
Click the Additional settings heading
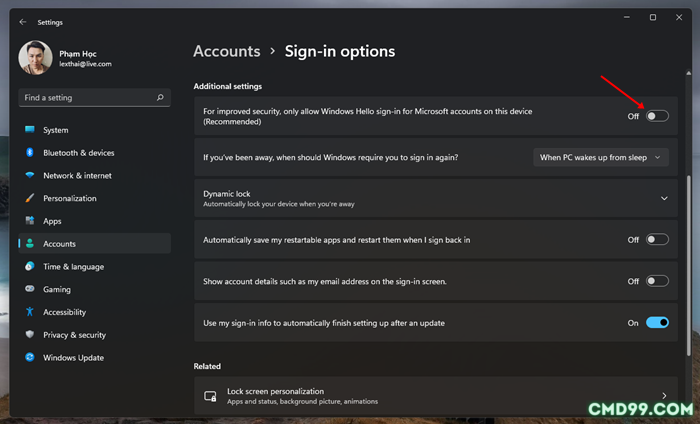coord(228,86)
